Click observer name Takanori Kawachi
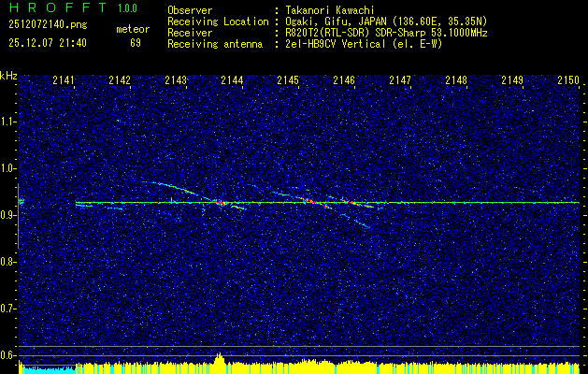 pos(330,10)
